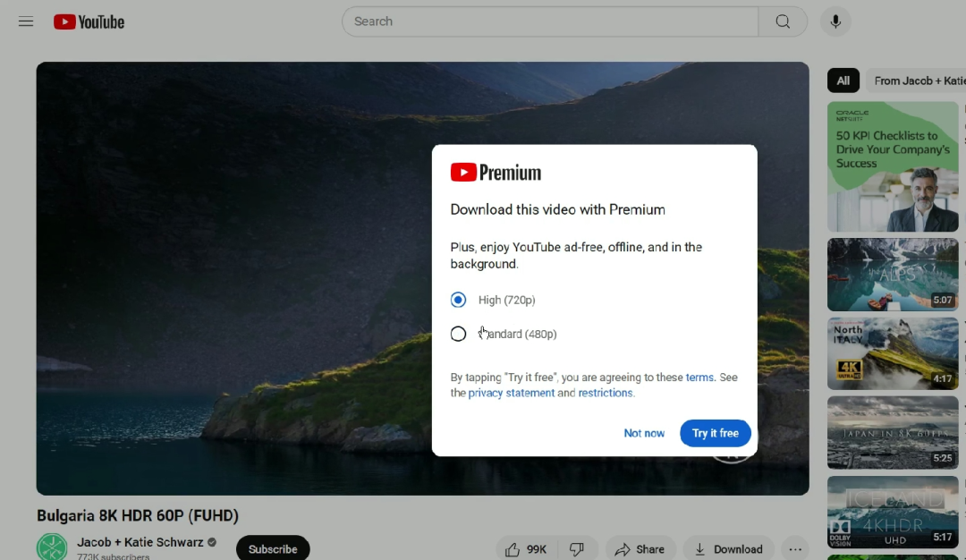Open North Italy 4K video thumbnail
The height and width of the screenshot is (560, 966).
(x=893, y=353)
